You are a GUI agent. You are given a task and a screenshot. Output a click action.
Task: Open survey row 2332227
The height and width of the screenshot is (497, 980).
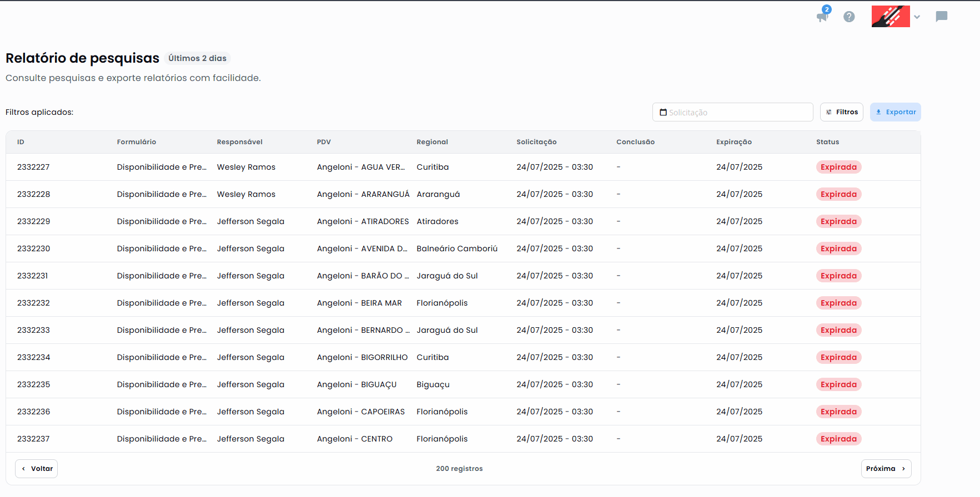33,167
